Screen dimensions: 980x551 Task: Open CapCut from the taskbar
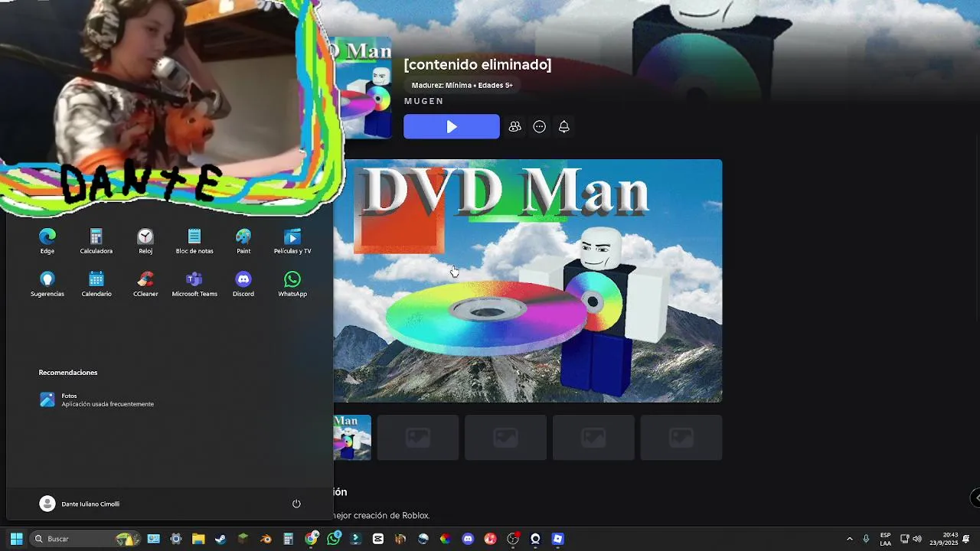tap(377, 539)
